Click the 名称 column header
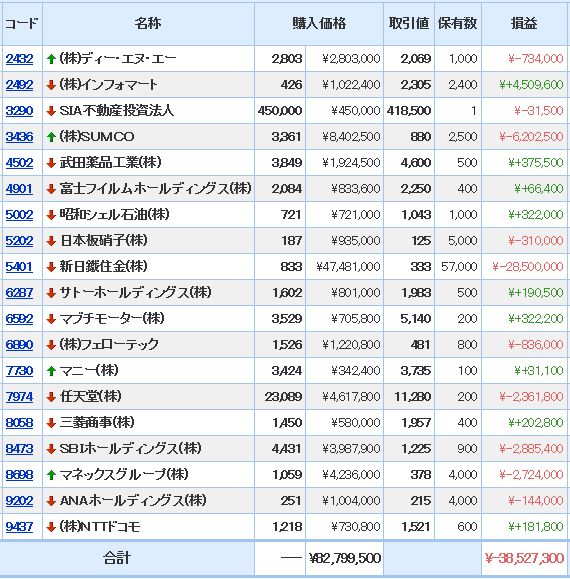Image resolution: width=570 pixels, height=579 pixels. pyautogui.click(x=148, y=24)
